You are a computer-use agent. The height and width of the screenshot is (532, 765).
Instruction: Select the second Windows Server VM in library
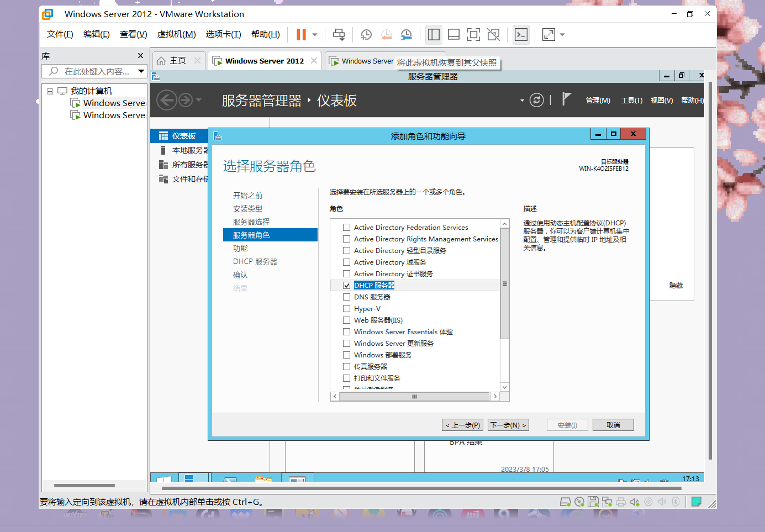click(109, 115)
